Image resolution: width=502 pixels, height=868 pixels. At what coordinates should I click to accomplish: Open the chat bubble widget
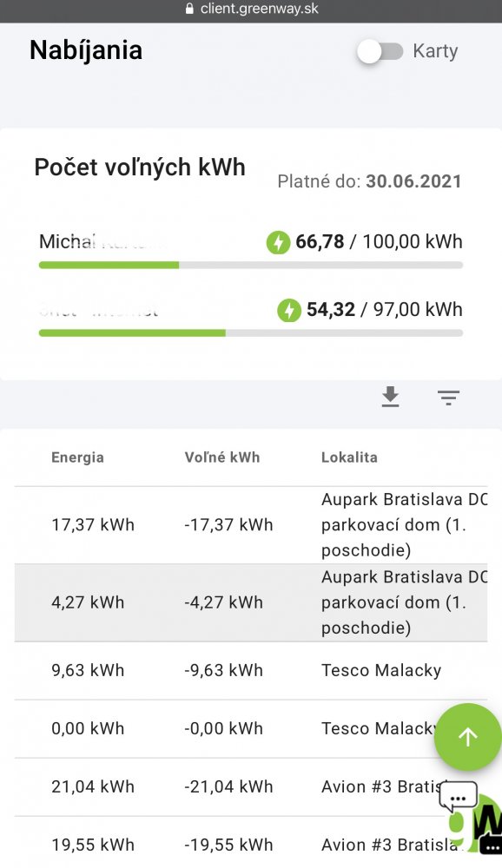(x=459, y=797)
